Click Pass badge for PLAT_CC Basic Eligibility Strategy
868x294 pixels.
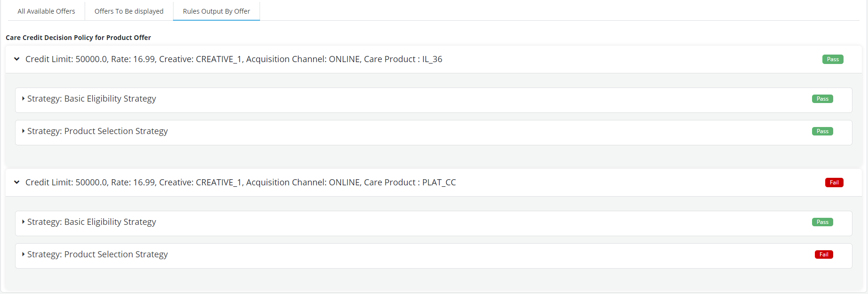[x=822, y=222]
